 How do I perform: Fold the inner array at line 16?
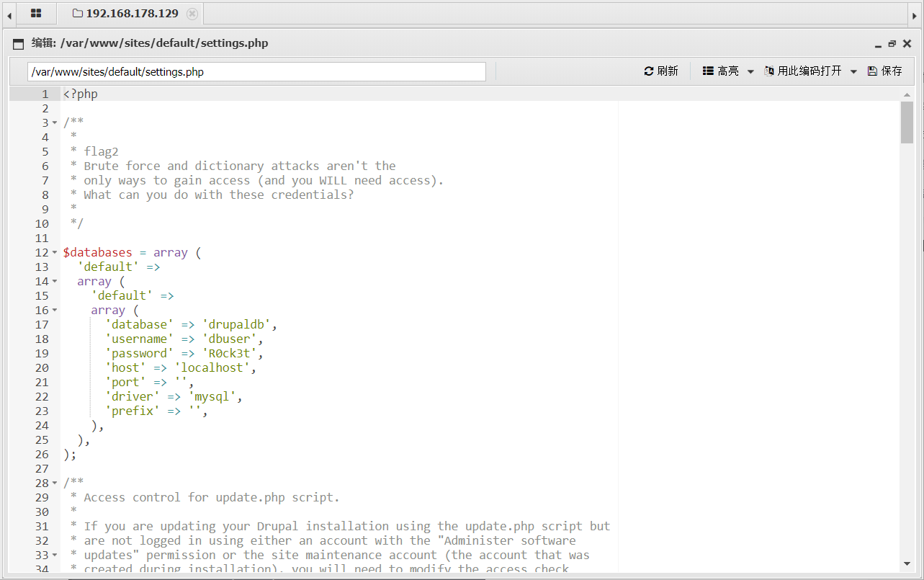[55, 311]
